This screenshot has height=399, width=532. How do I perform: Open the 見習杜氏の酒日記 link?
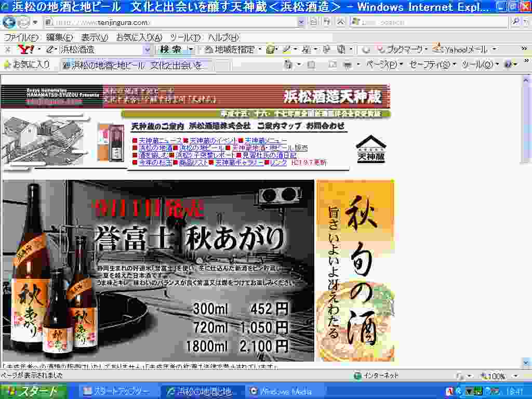point(270,155)
